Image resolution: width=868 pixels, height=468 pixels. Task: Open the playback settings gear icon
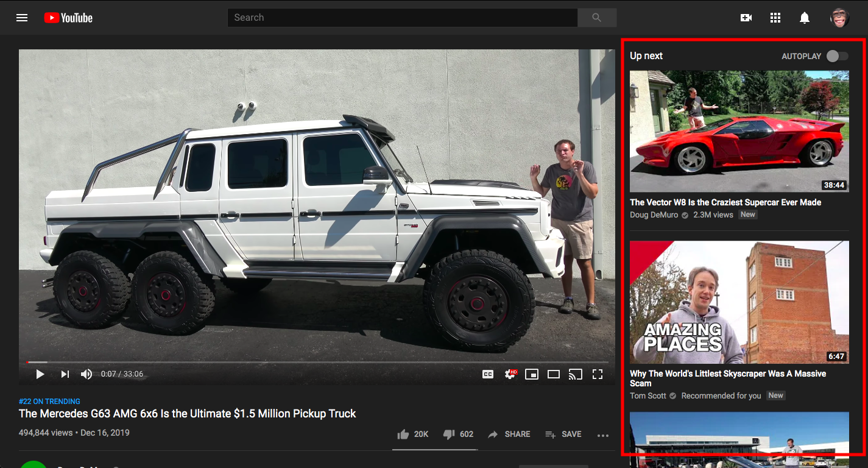tap(509, 374)
